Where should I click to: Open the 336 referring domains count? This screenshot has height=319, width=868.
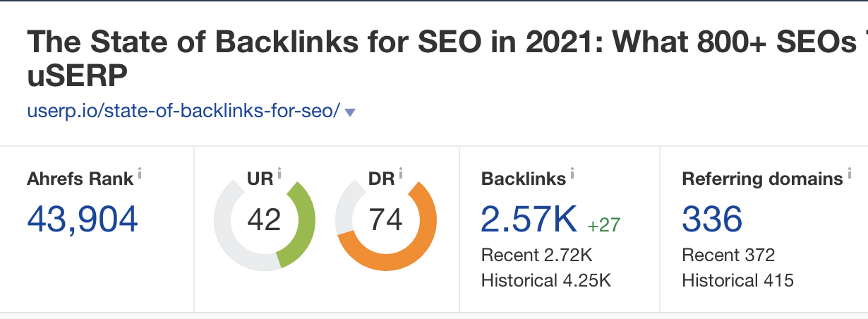coord(712,219)
